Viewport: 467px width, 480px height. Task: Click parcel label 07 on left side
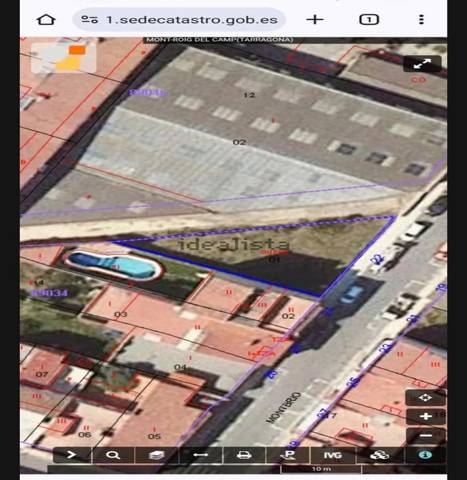(42, 375)
